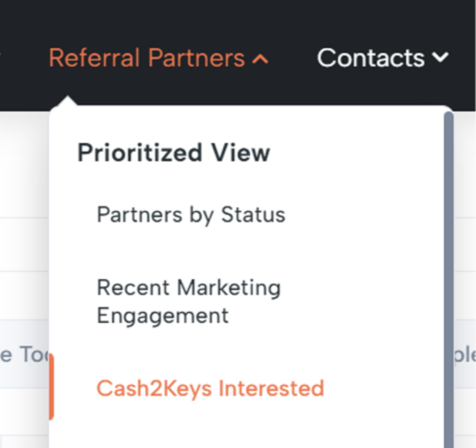
Task: Open the Contacts navigation menu
Action: tap(371, 59)
